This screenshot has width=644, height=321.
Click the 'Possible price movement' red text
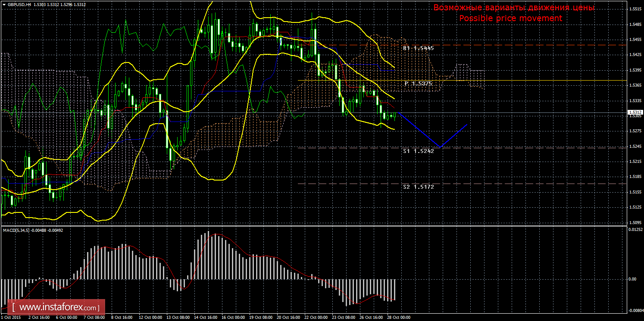pos(510,19)
